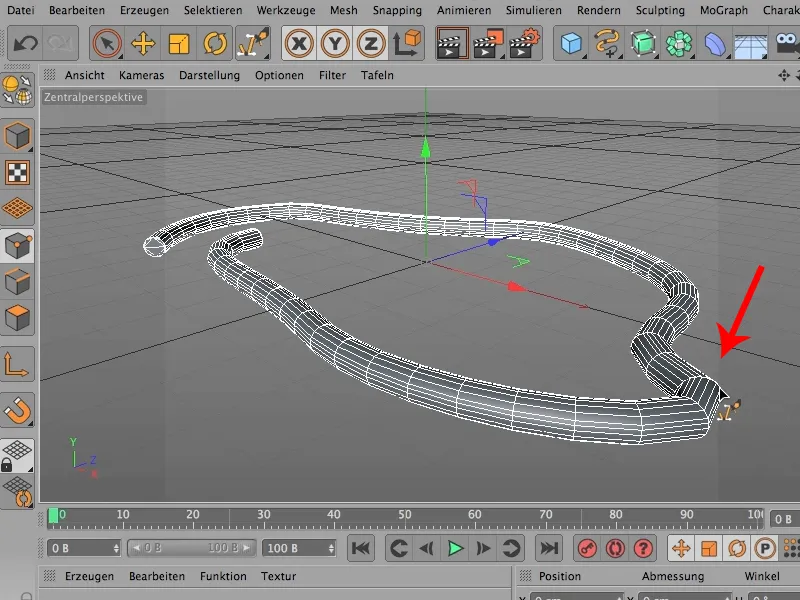Toggle autokeying red circular button

(615, 548)
